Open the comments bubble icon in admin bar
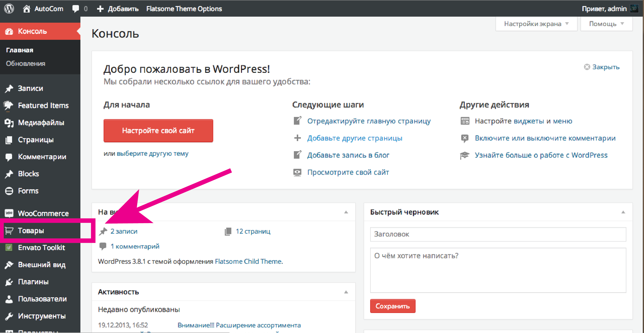 coord(76,9)
